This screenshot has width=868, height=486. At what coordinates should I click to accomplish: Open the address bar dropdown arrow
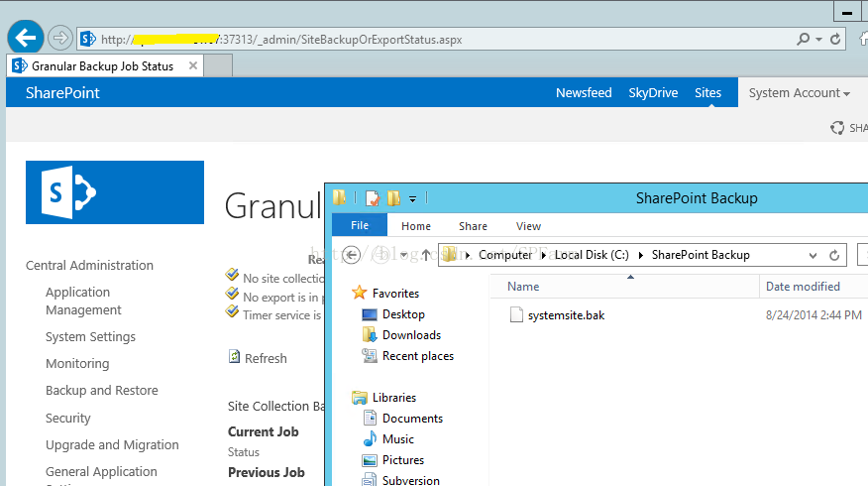pyautogui.click(x=818, y=40)
